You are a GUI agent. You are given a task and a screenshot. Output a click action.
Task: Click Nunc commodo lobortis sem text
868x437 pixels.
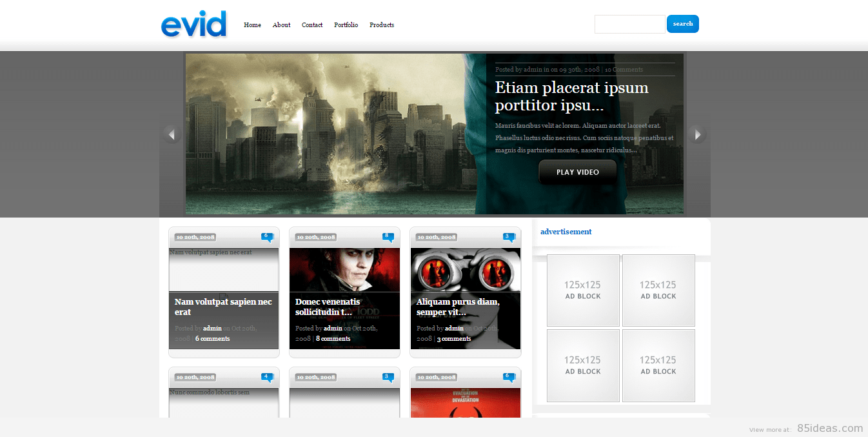tap(210, 392)
